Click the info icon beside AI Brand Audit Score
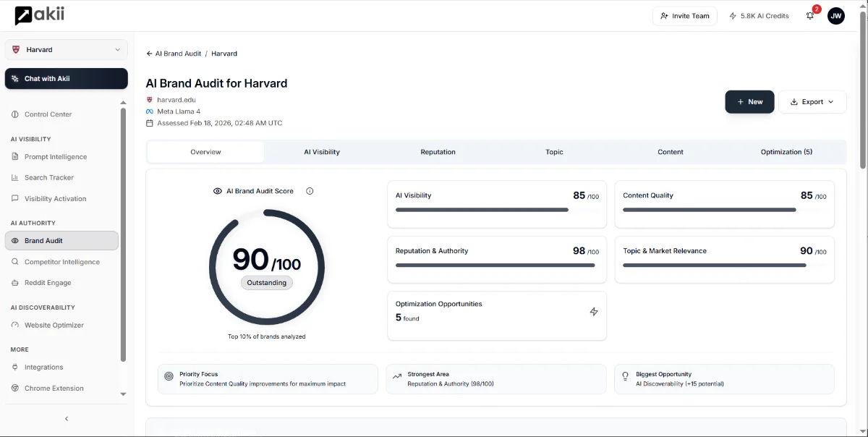The width and height of the screenshot is (868, 437). pos(310,191)
